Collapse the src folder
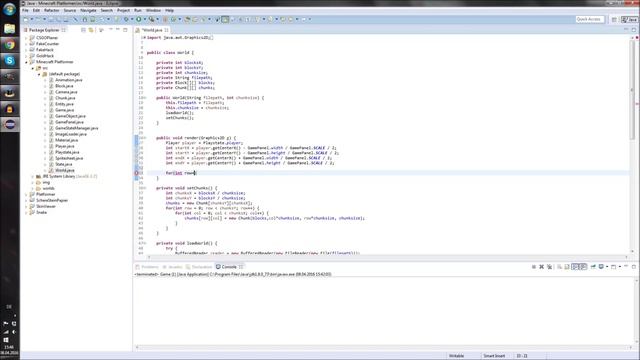The width and height of the screenshot is (640, 360). point(33,68)
